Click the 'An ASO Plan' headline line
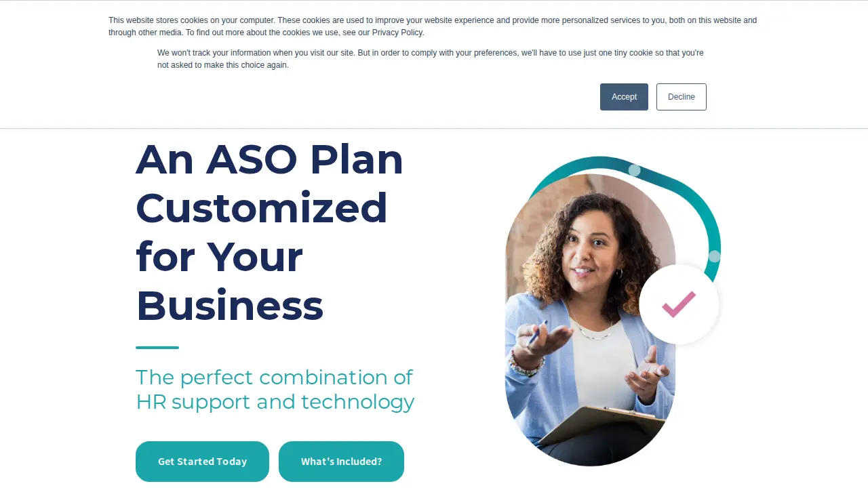 point(269,159)
